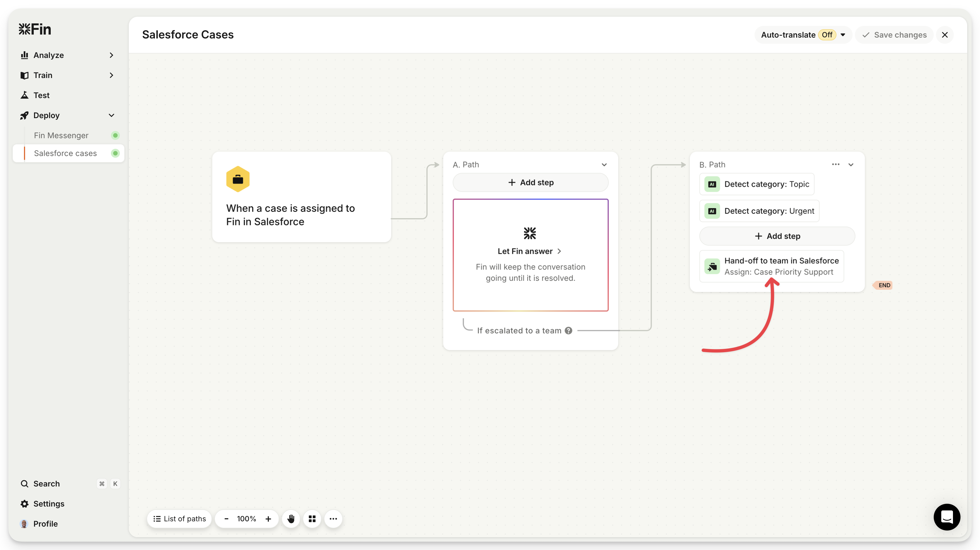This screenshot has width=980, height=550.
Task: Toggle Salesforce cases live status dot
Action: click(x=115, y=153)
